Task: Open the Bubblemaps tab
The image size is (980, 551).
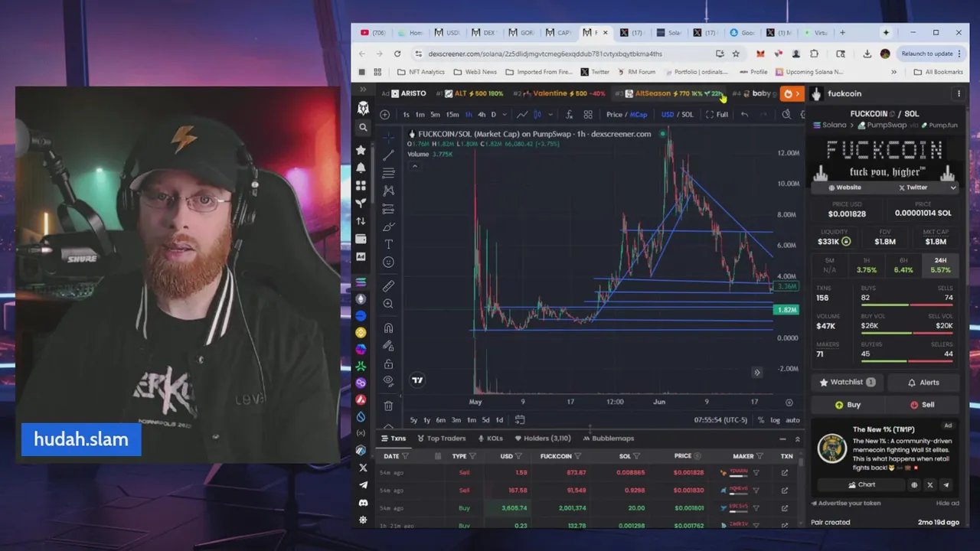Action: coord(608,439)
